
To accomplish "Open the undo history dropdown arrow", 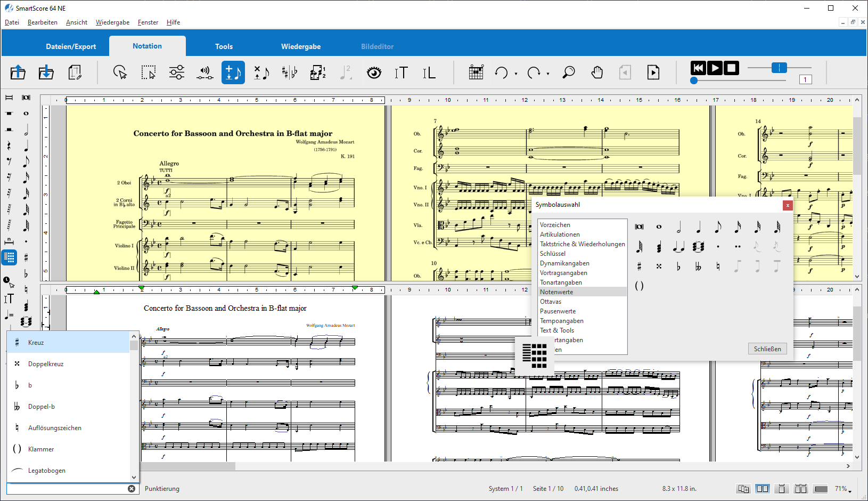I will pos(516,74).
